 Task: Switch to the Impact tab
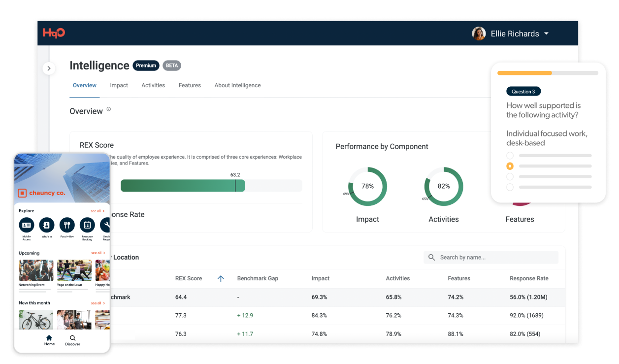pos(119,85)
